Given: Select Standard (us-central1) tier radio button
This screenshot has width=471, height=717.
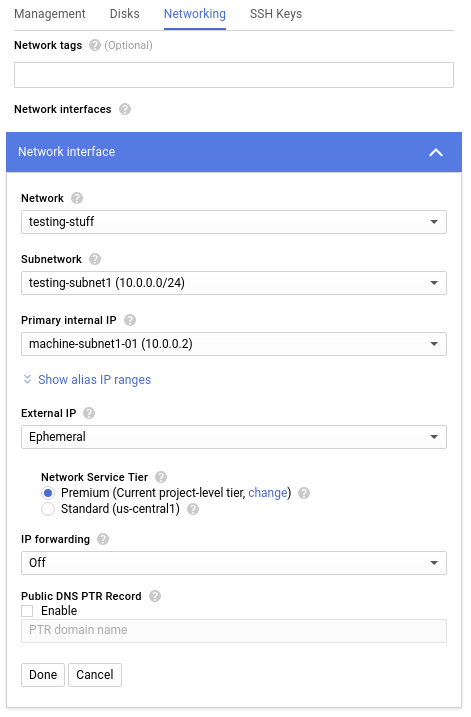Looking at the screenshot, I should click(48, 509).
